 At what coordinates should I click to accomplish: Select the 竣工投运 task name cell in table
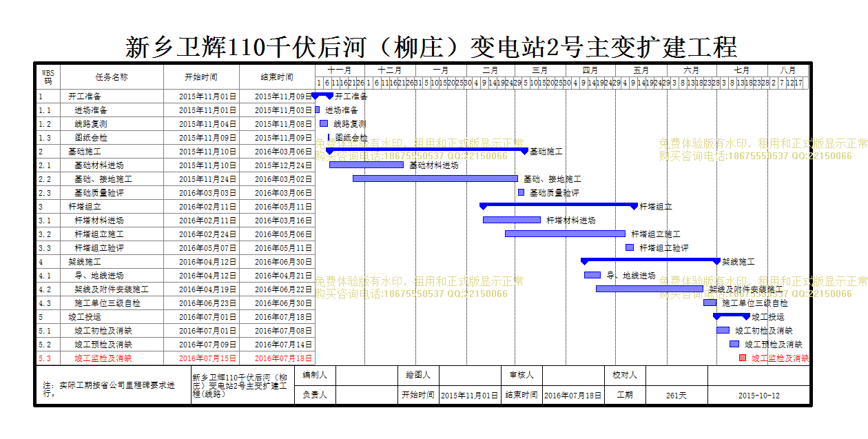click(x=112, y=317)
